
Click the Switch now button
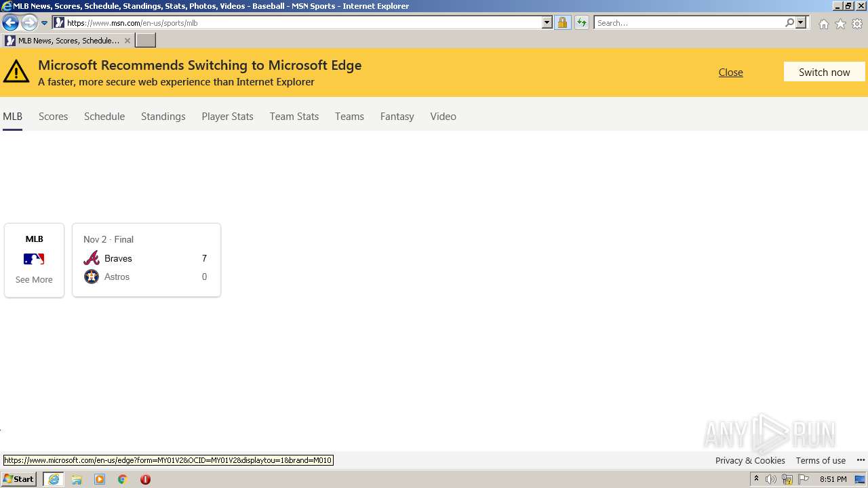824,72
